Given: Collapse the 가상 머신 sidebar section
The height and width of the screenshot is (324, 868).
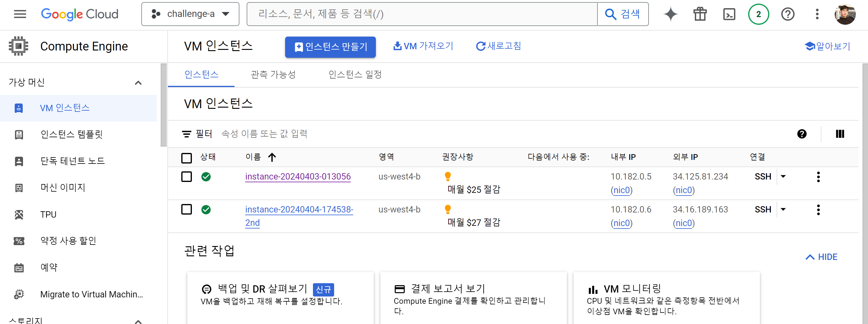Looking at the screenshot, I should pyautogui.click(x=138, y=83).
